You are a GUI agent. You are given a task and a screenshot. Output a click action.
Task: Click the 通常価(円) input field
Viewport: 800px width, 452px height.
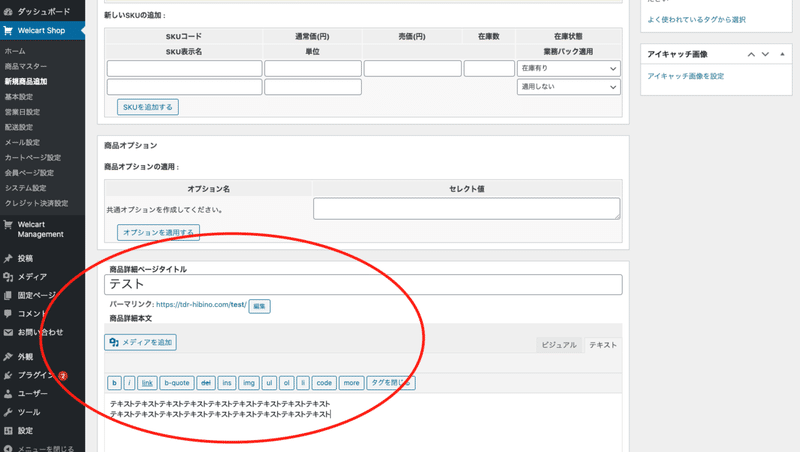click(313, 68)
